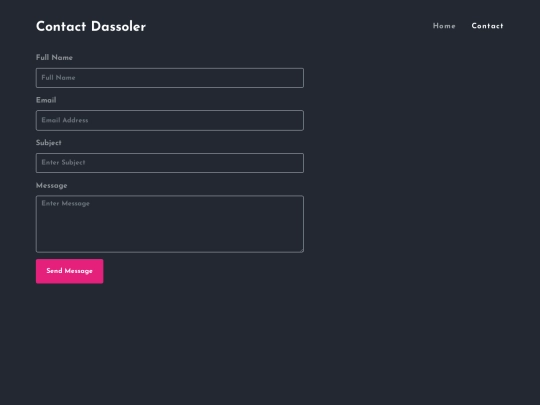Grab the message textarea resize handle
Screen dimensions: 540x405
[302, 250]
